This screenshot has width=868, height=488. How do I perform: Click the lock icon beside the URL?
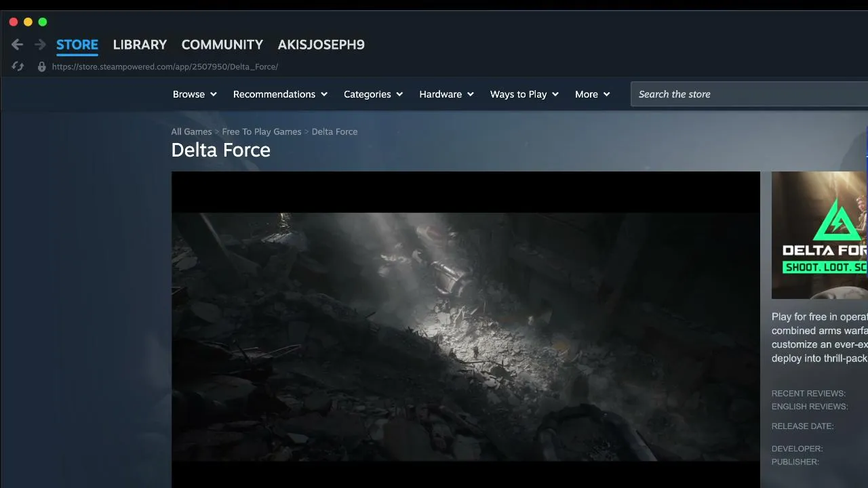click(x=41, y=66)
